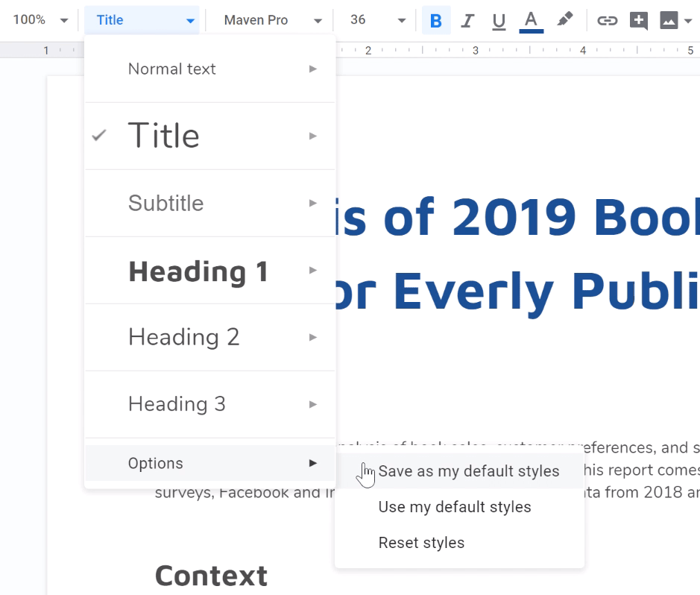This screenshot has width=700, height=595.
Task: Toggle underline formatting
Action: pyautogui.click(x=499, y=20)
